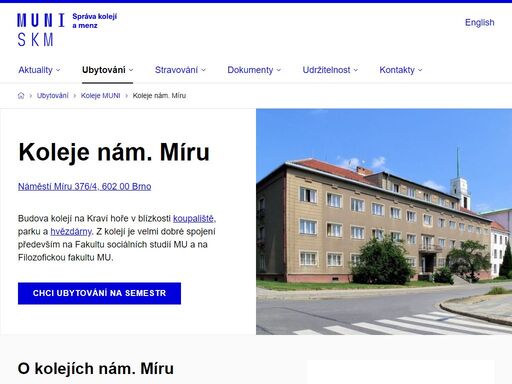Open the Kontakty menu
The width and height of the screenshot is (512, 384).
tap(401, 70)
